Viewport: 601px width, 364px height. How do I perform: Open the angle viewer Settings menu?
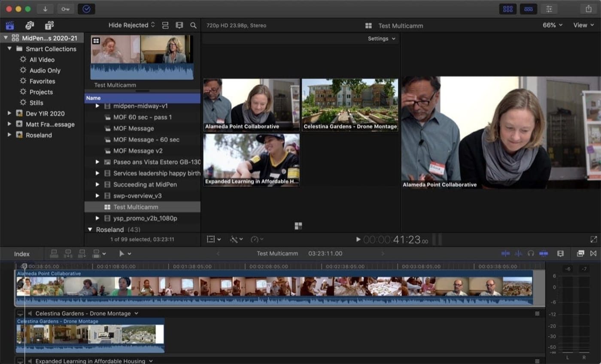click(x=381, y=39)
